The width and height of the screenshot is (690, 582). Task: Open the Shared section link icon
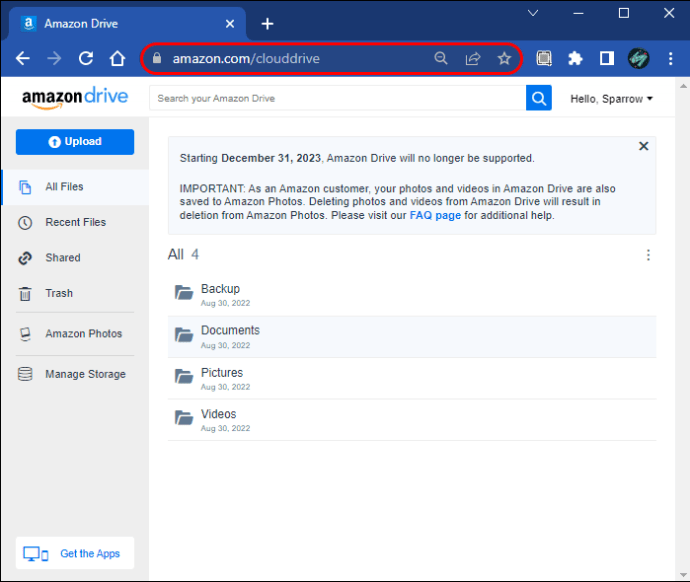point(25,258)
